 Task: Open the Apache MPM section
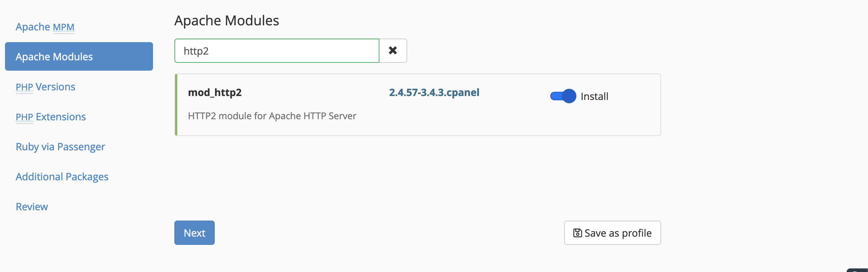tap(45, 27)
